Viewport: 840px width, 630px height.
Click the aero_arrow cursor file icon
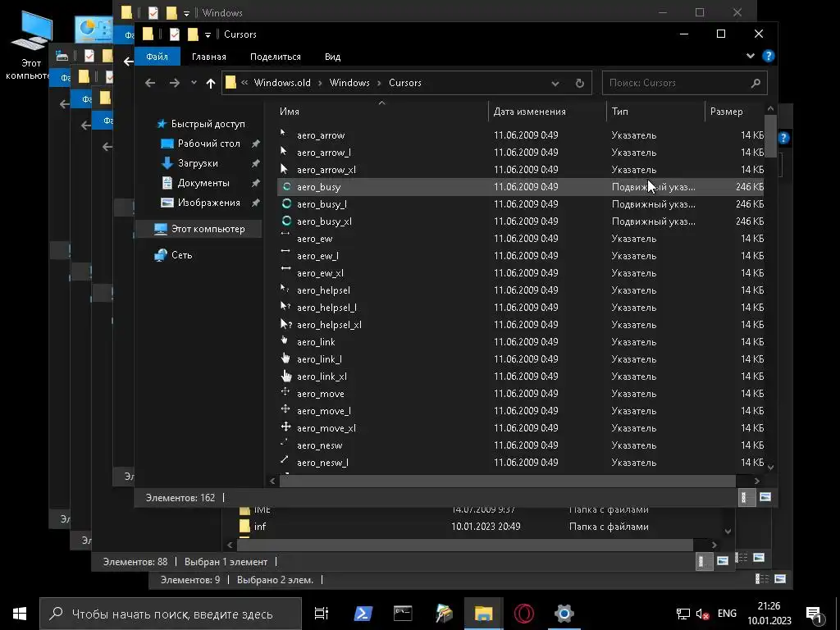coord(283,134)
